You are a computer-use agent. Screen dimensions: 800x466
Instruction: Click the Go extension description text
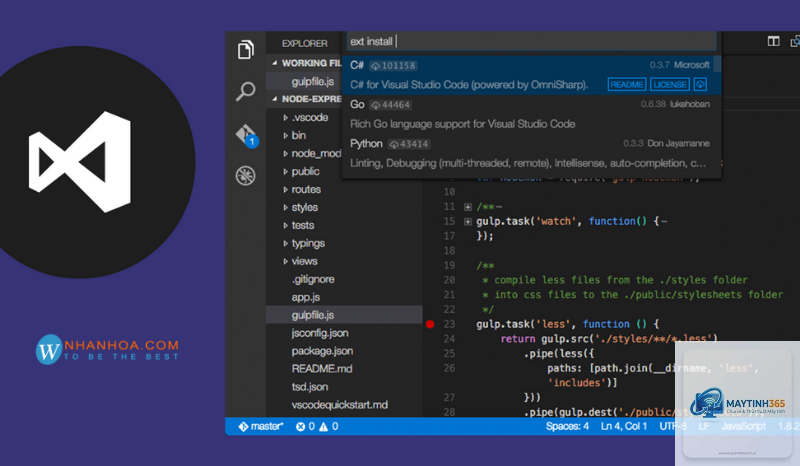(462, 124)
